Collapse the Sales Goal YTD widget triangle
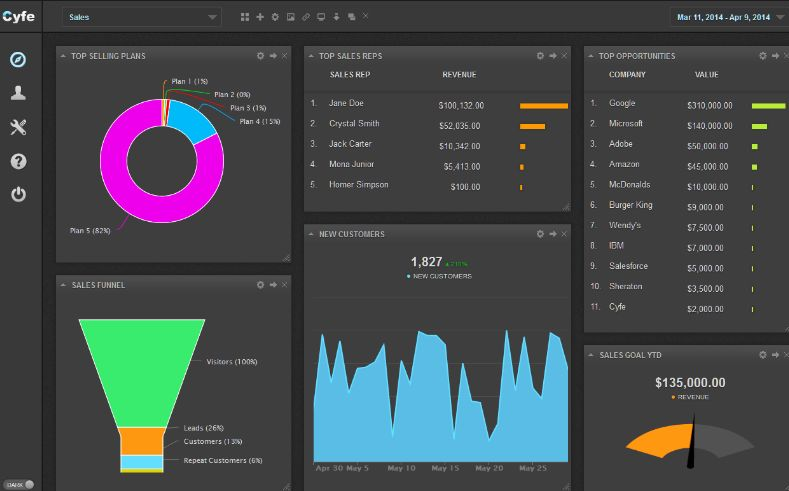 coord(591,355)
